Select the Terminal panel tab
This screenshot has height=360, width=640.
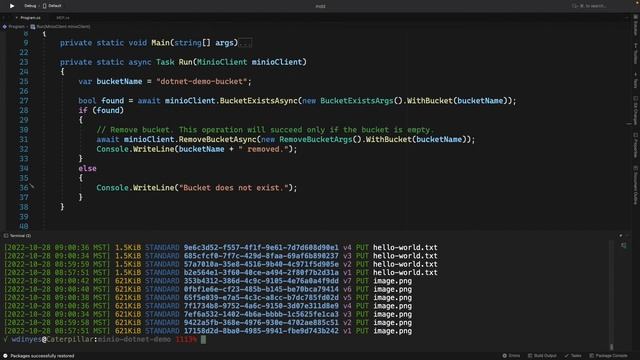tap(18, 236)
